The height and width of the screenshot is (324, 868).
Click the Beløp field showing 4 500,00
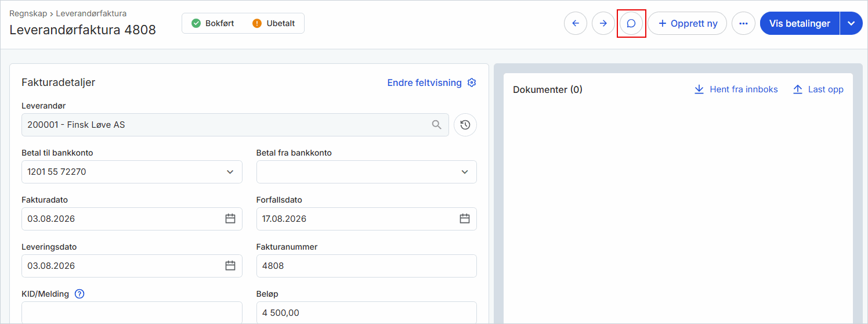coord(367,312)
